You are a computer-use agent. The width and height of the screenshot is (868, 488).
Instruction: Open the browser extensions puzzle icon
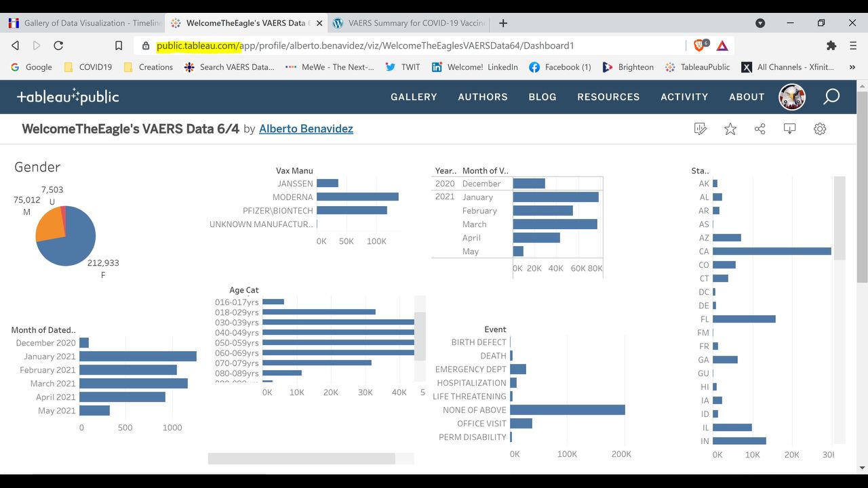(831, 45)
